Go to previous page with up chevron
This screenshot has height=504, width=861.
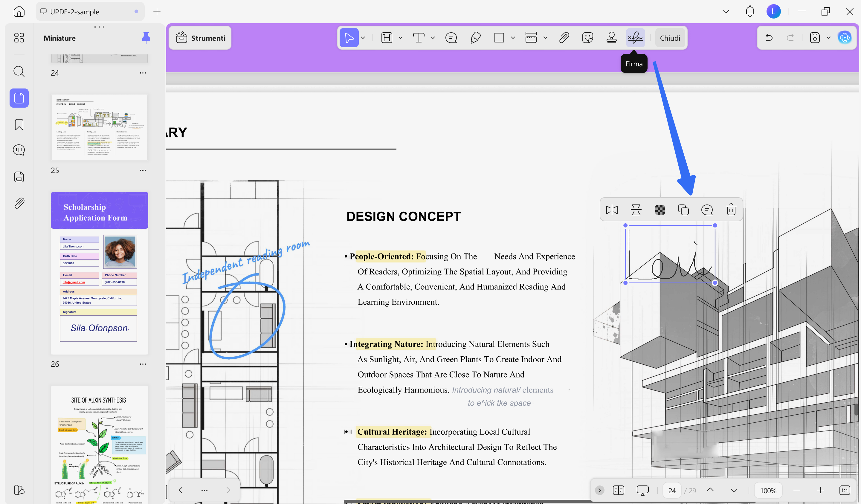pos(710,490)
